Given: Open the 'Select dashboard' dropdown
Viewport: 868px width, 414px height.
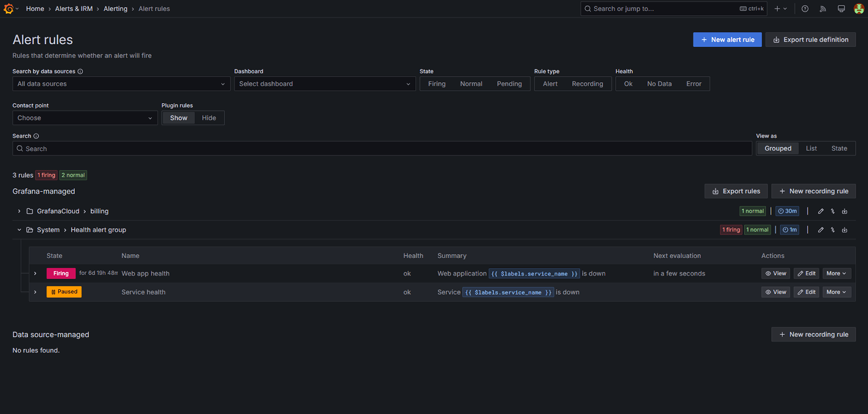Looking at the screenshot, I should (324, 84).
